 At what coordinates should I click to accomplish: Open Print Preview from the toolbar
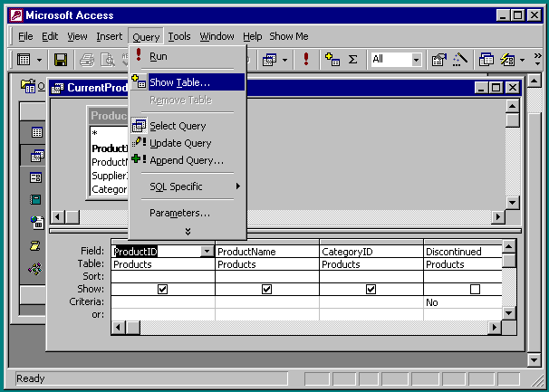108,60
